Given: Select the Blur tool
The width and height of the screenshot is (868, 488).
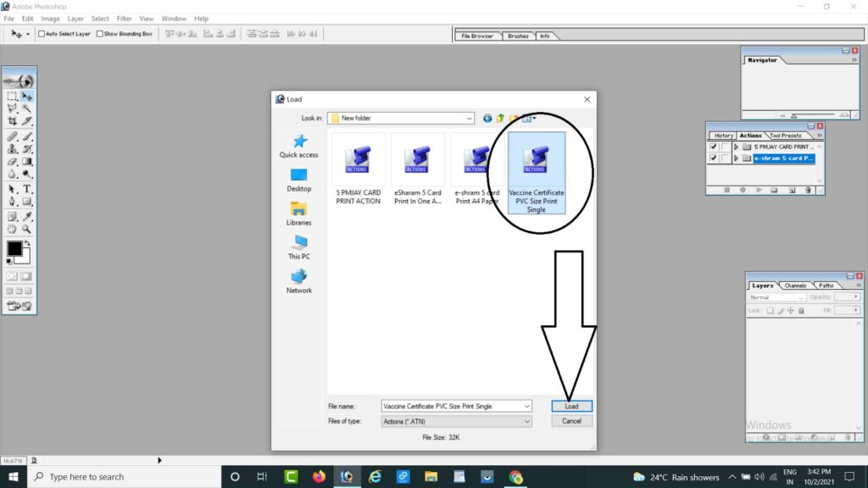Looking at the screenshot, I should click(12, 175).
